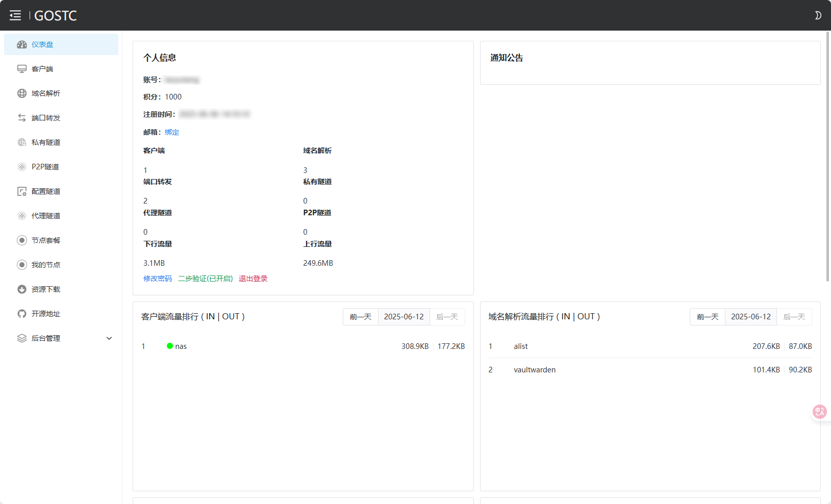Screen dimensions: 831x504
Task: Click date 2025-06-12 in 域名解析流量排行
Action: [751, 317]
